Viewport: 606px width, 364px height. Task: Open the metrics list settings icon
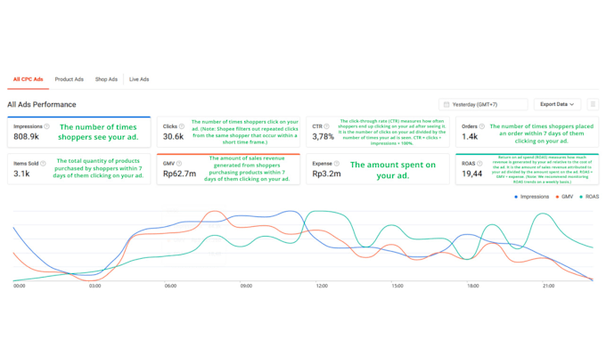tap(593, 105)
